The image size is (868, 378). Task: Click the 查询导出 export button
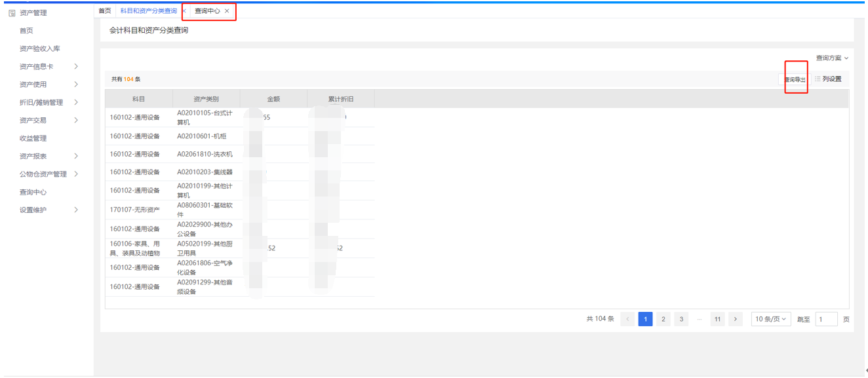tap(796, 79)
